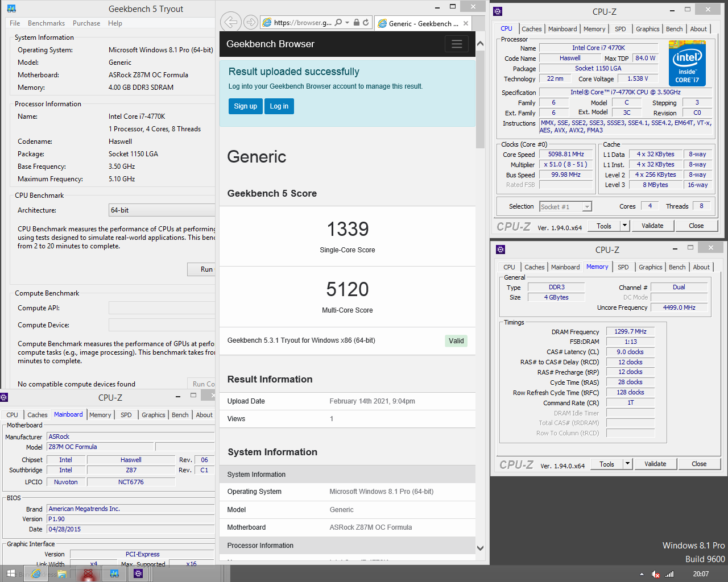
Task: Click Close button in Memory CPU-Z window
Action: pyautogui.click(x=699, y=464)
